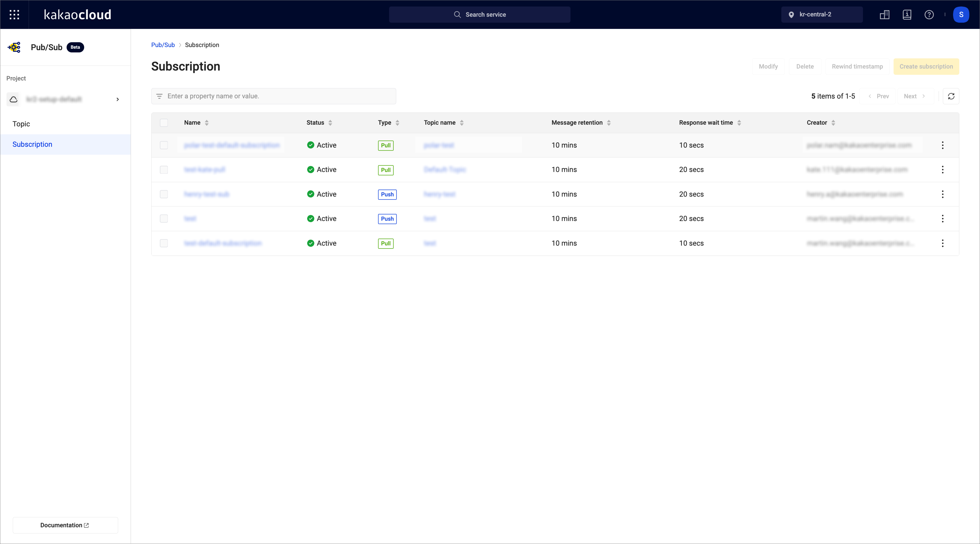This screenshot has width=980, height=544.
Task: Open the user avatar S menu
Action: [x=961, y=14]
